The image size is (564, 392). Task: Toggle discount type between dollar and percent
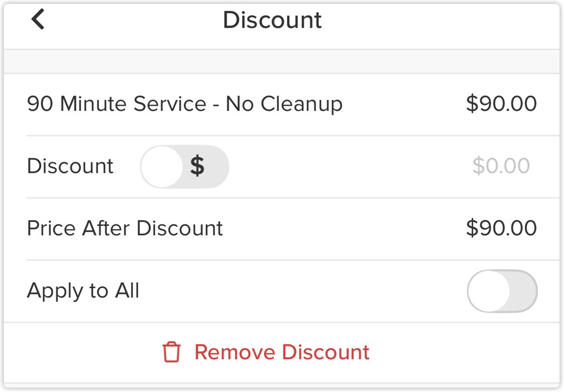pyautogui.click(x=184, y=166)
